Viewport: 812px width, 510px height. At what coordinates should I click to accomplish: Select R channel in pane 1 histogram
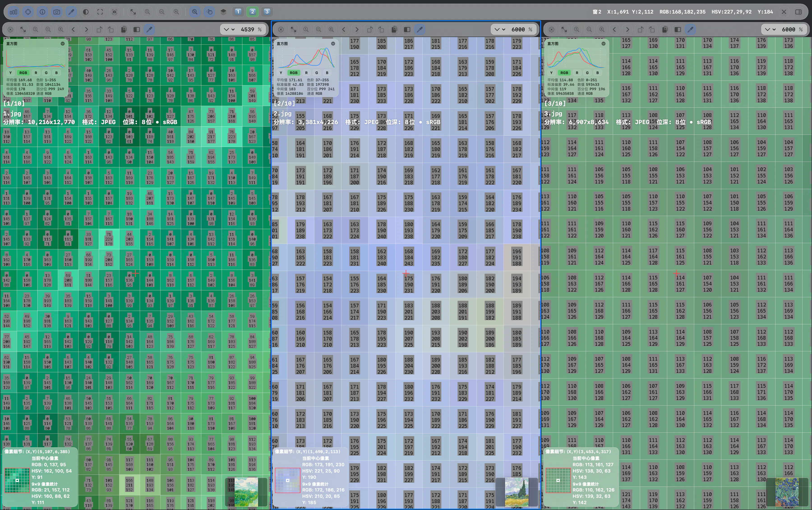(x=36, y=72)
